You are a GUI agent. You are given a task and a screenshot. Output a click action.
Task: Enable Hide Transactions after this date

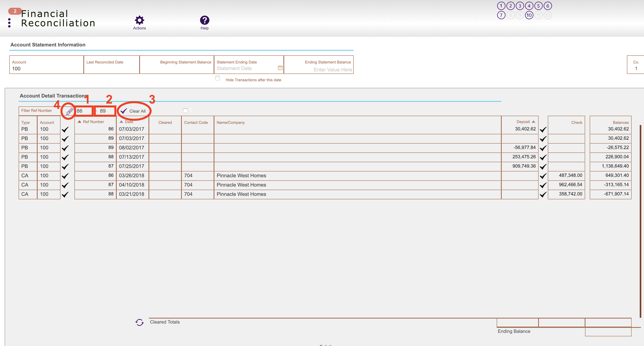(218, 78)
